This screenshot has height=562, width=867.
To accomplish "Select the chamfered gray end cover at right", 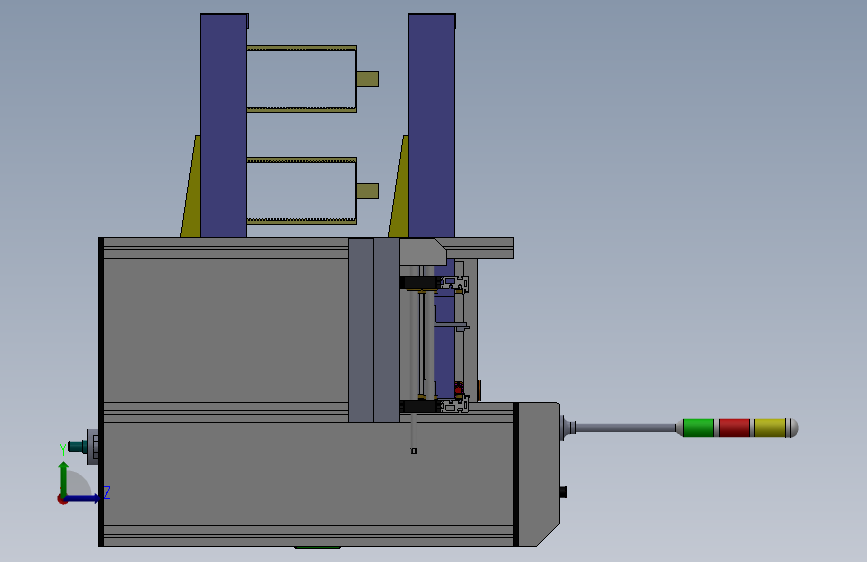I will (x=539, y=474).
